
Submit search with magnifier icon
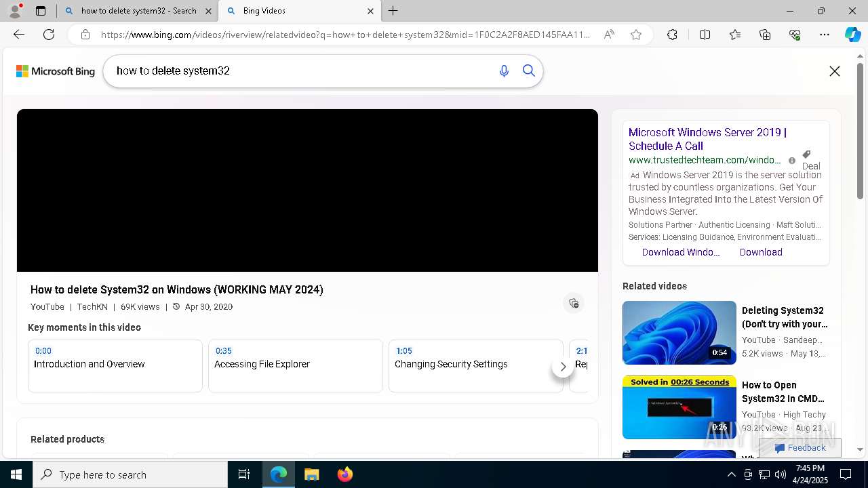click(x=529, y=71)
